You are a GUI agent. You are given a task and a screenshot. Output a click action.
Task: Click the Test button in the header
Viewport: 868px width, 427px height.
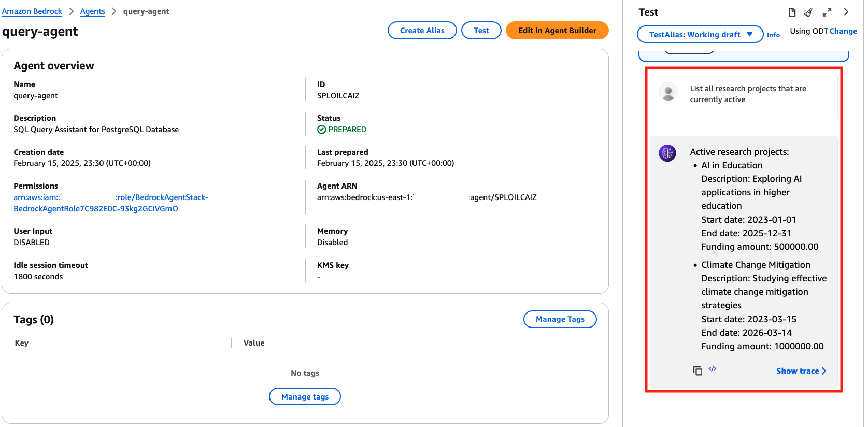click(x=481, y=31)
